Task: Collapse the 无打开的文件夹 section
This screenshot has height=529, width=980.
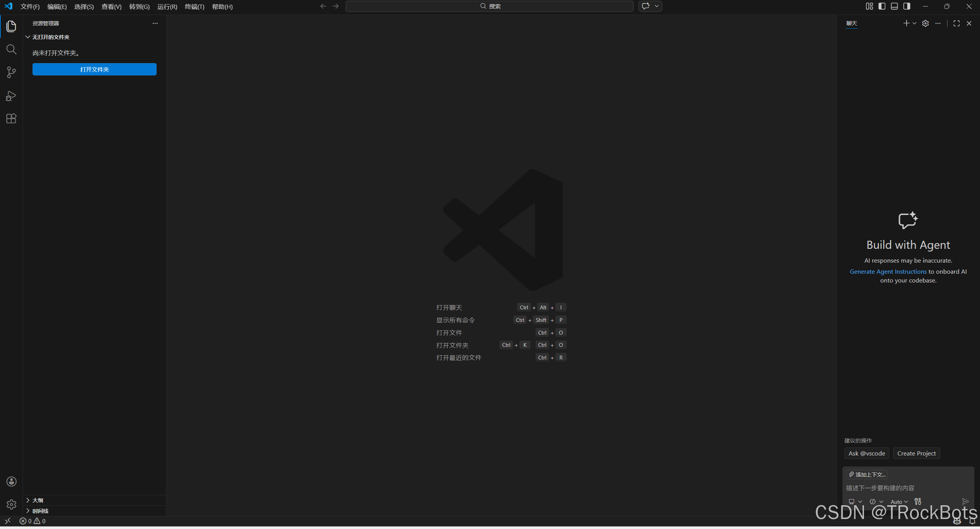Action: pyautogui.click(x=95, y=37)
